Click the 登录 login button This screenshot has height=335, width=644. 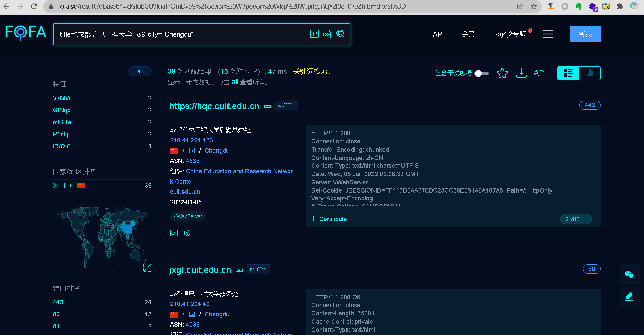(585, 34)
